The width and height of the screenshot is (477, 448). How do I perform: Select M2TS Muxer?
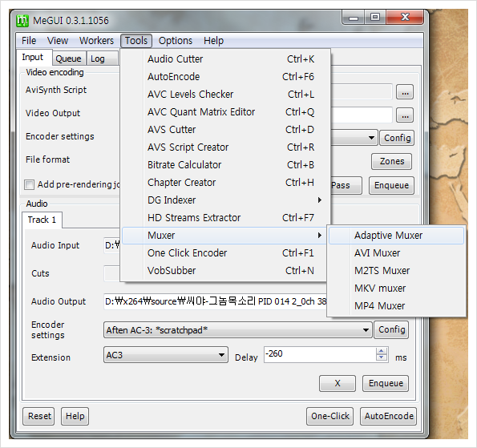(x=396, y=271)
